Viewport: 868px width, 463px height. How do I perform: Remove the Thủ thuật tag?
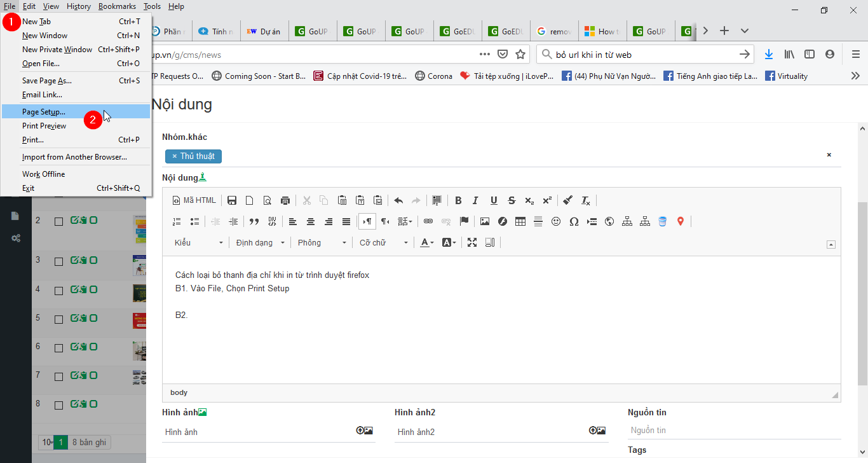pyautogui.click(x=175, y=156)
